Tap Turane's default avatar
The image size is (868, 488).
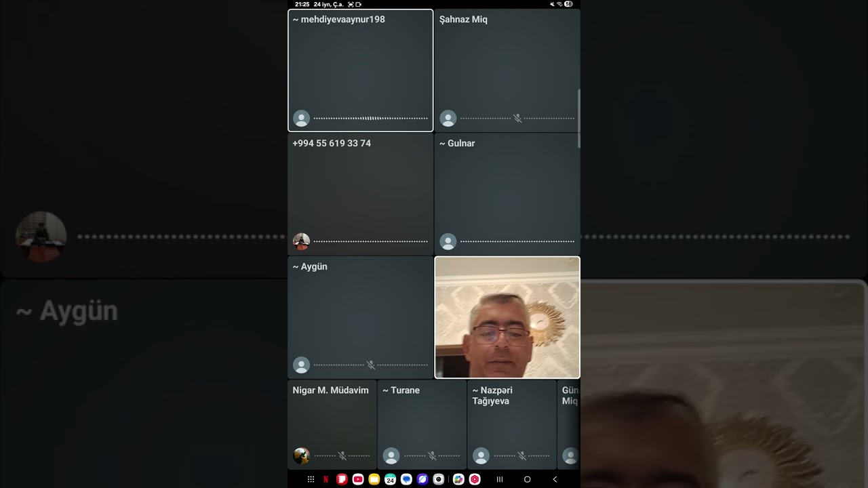coord(391,456)
